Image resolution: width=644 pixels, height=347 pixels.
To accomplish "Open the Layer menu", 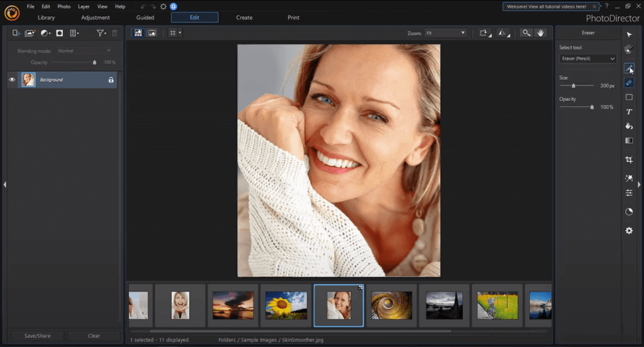I will coord(84,6).
